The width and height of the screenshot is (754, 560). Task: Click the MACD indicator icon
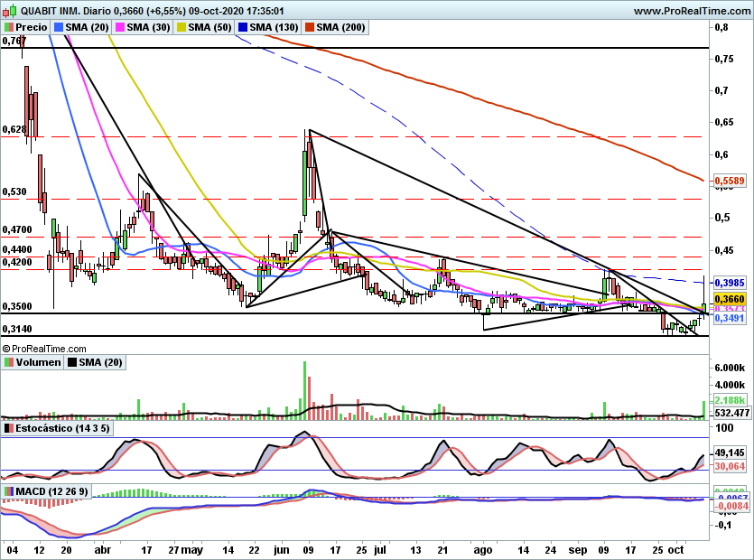coord(9,491)
